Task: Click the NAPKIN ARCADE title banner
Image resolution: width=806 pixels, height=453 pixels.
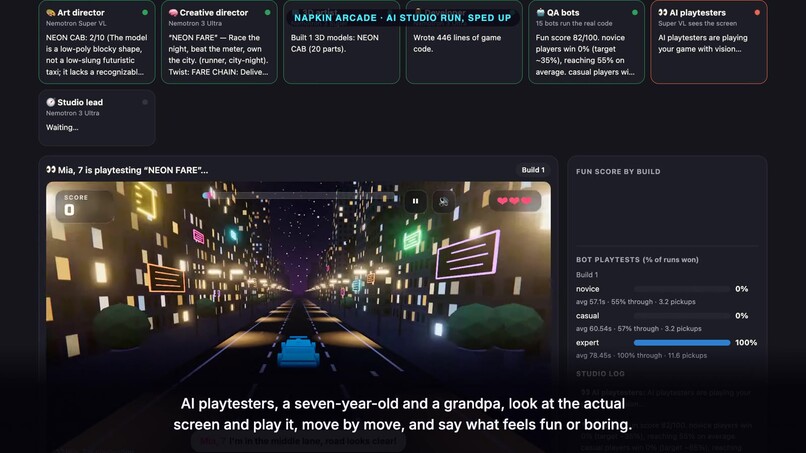Action: [402, 18]
